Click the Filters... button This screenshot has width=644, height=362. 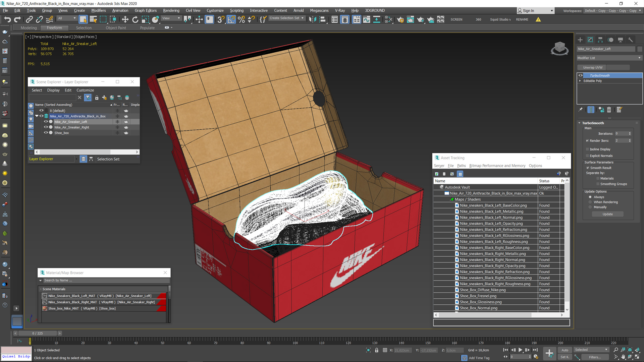click(x=595, y=357)
